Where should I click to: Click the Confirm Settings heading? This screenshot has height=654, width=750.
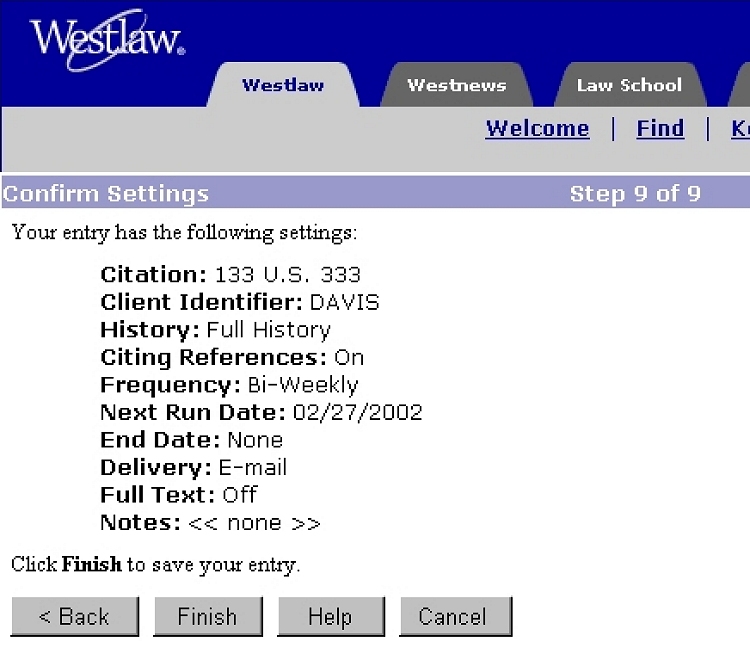click(x=106, y=194)
